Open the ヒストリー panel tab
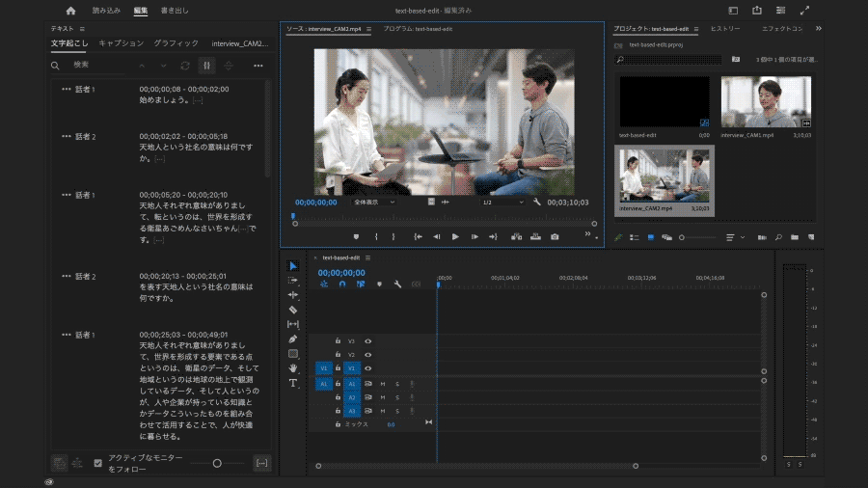 (x=725, y=29)
